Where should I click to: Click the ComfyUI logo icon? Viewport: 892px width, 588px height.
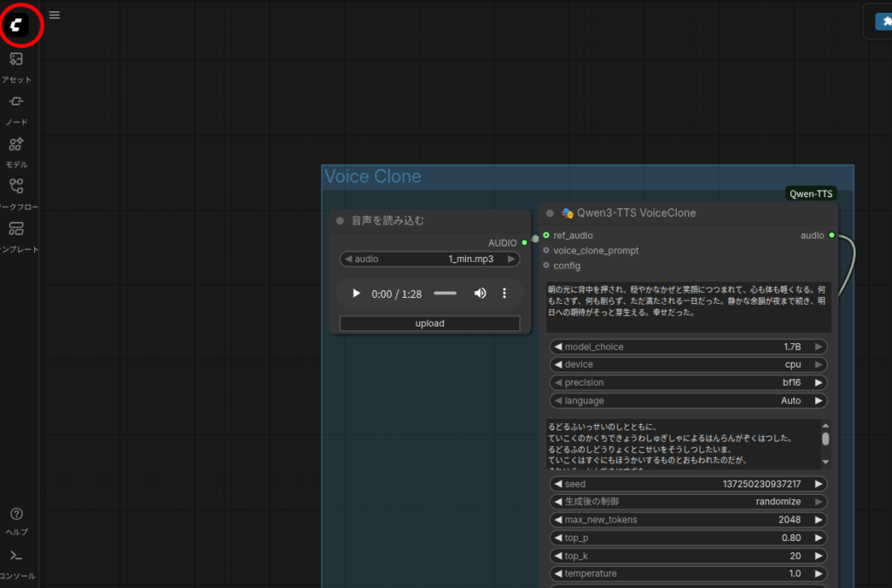point(17,26)
